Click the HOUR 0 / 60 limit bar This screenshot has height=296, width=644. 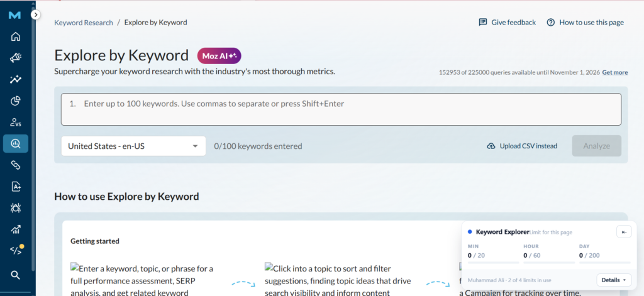click(x=549, y=262)
